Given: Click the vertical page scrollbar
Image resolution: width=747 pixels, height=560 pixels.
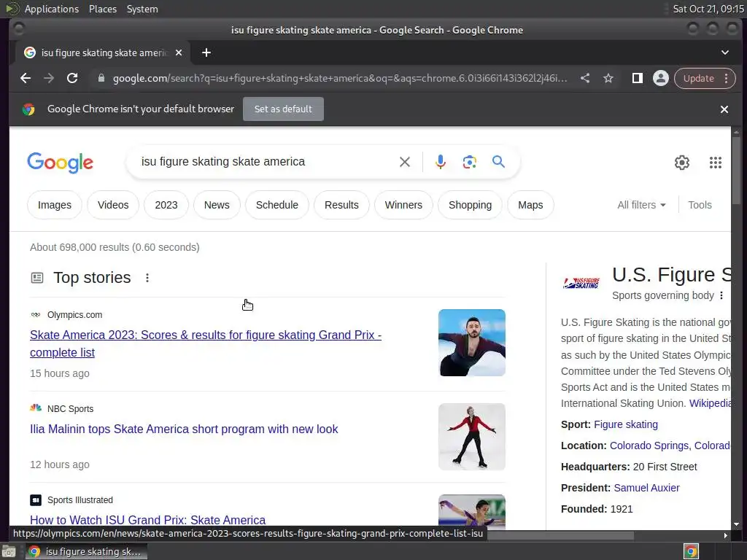Looking at the screenshot, I should 736,171.
